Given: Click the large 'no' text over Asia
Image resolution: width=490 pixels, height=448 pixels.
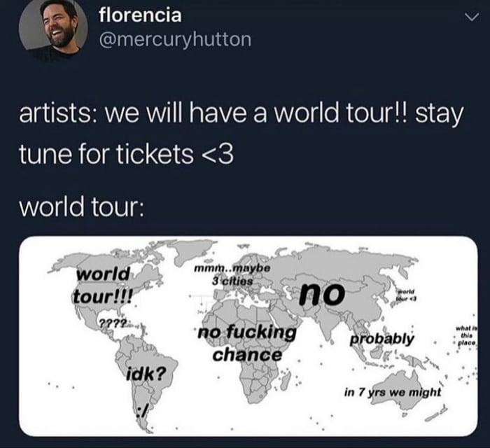Looking at the screenshot, I should (322, 293).
